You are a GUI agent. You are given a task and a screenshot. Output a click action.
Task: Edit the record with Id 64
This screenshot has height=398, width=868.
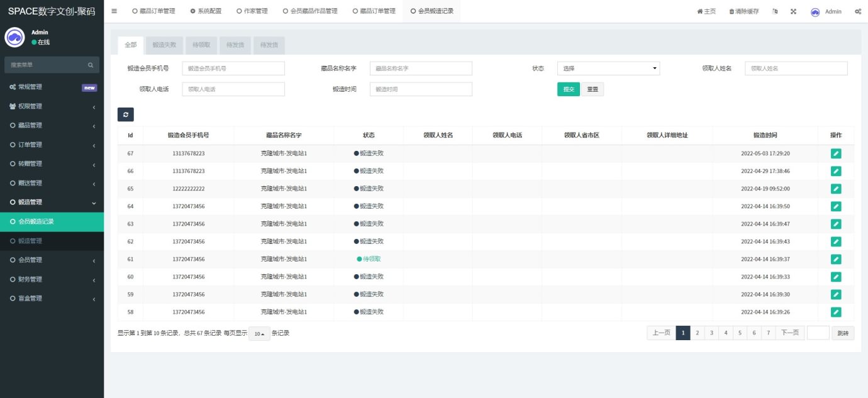(836, 206)
